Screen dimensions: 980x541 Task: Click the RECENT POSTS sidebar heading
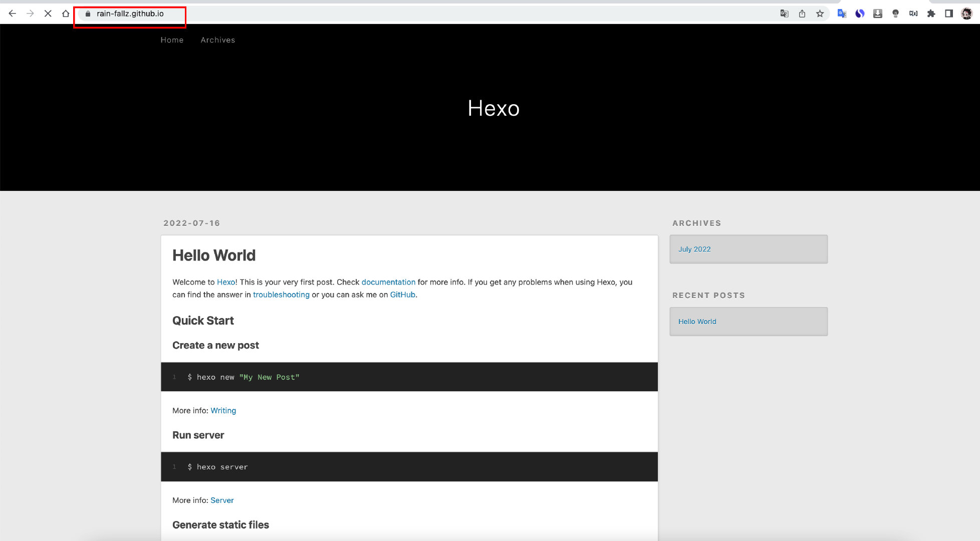708,296
